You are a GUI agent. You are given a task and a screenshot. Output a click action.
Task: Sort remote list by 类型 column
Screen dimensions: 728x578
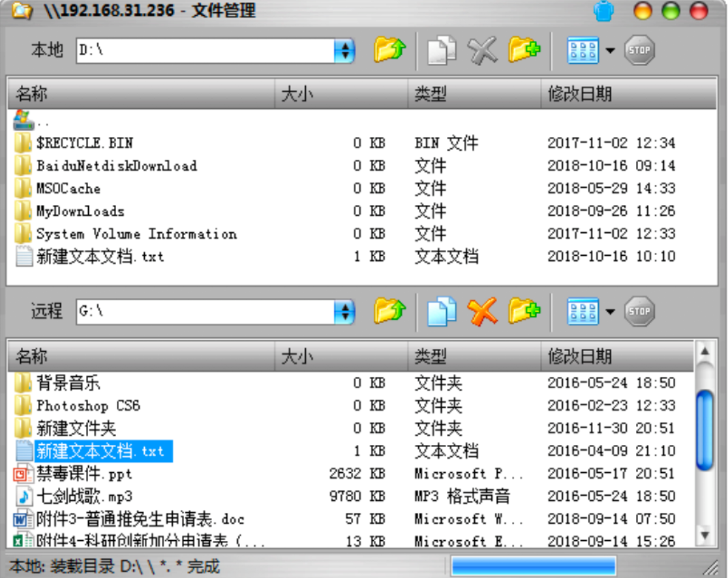tap(474, 356)
